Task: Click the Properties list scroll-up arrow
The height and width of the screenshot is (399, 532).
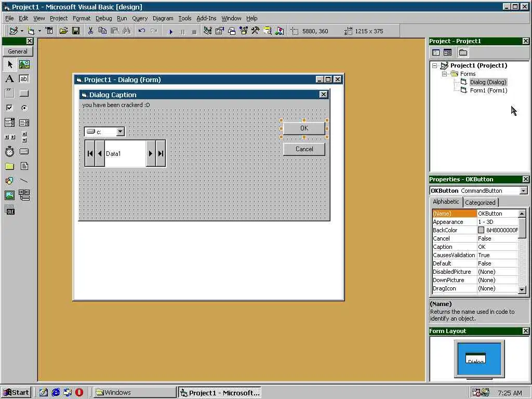Action: [522, 214]
